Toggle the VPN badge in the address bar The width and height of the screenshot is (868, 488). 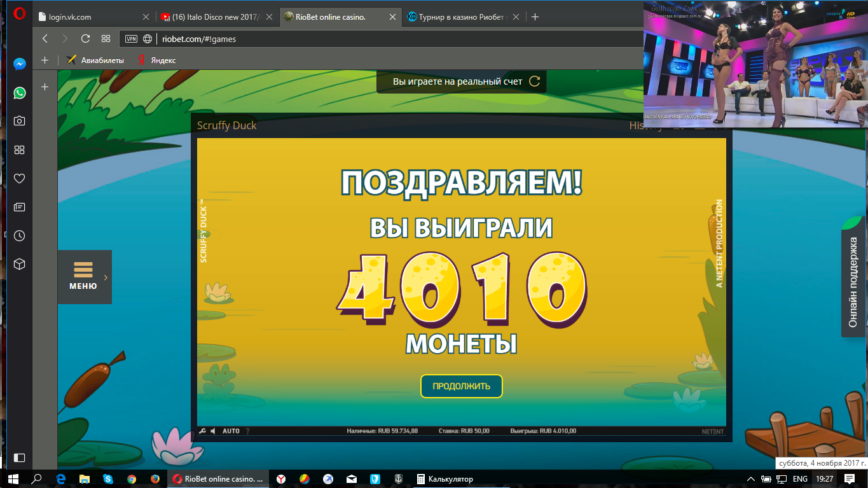(130, 38)
